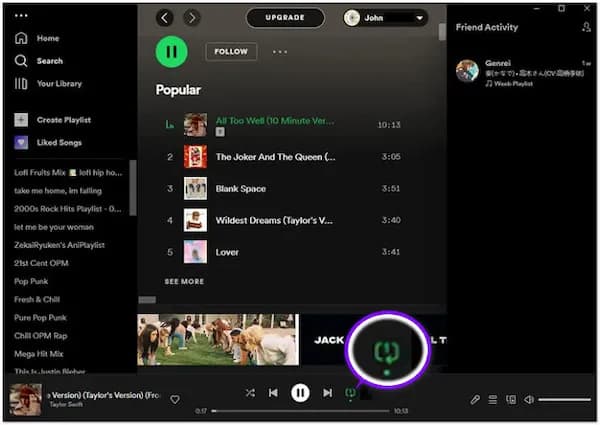
Task: Follow the artist with the Follow button
Action: (231, 52)
